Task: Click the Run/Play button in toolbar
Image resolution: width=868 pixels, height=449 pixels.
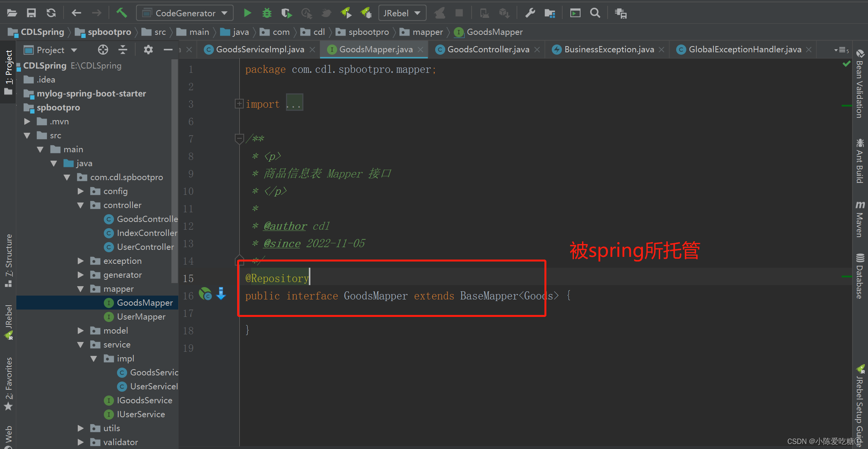Action: click(x=247, y=14)
